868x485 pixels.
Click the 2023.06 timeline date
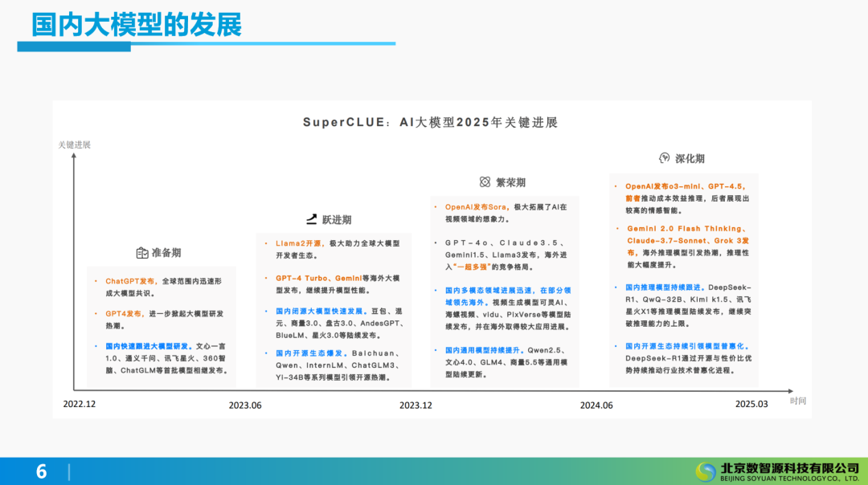point(245,406)
